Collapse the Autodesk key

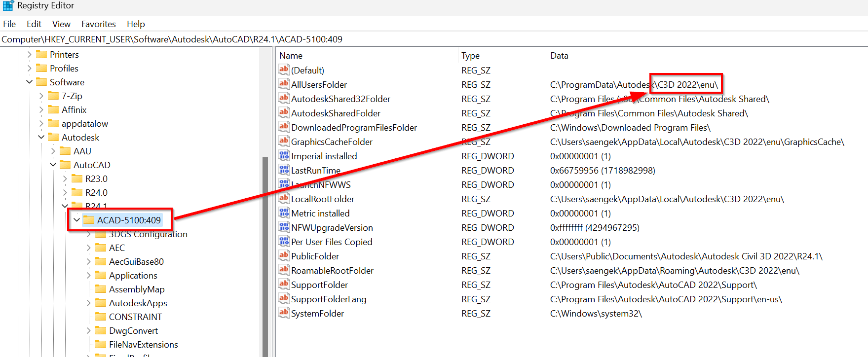point(41,137)
